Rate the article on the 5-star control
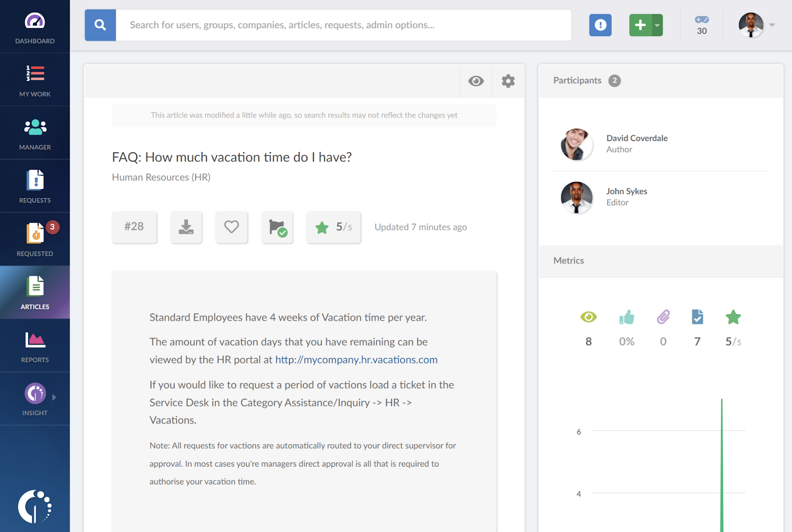Image resolution: width=792 pixels, height=532 pixels. point(334,227)
